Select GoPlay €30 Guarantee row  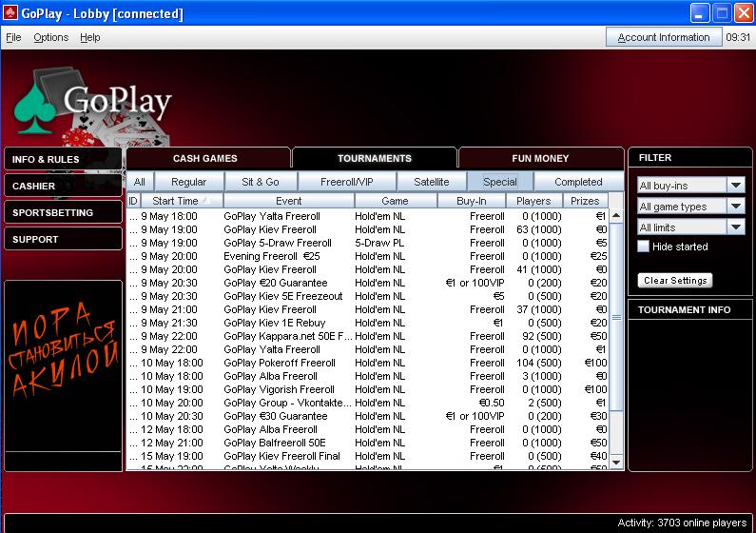point(368,416)
